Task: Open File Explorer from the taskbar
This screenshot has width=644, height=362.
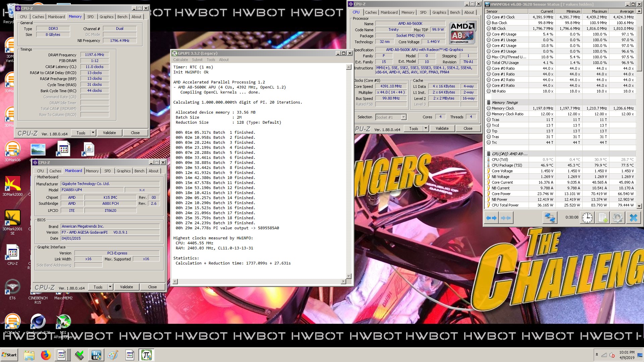Action: [29, 355]
